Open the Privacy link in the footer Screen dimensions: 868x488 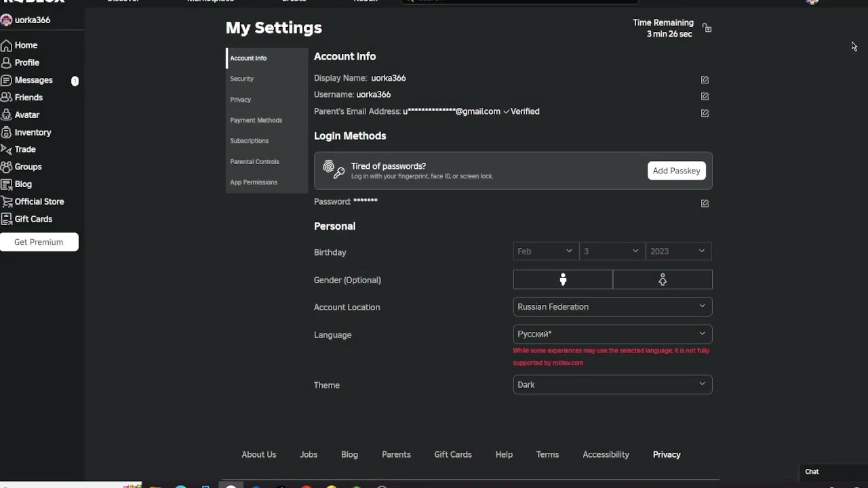click(667, 455)
